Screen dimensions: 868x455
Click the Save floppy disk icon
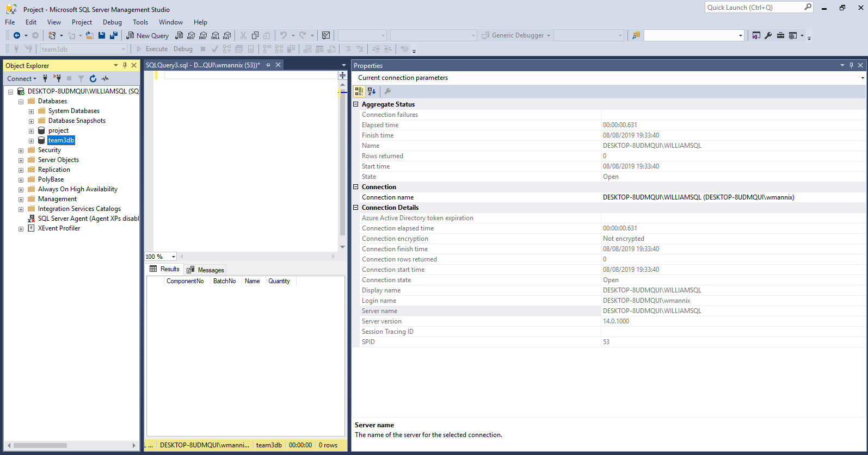click(x=102, y=35)
